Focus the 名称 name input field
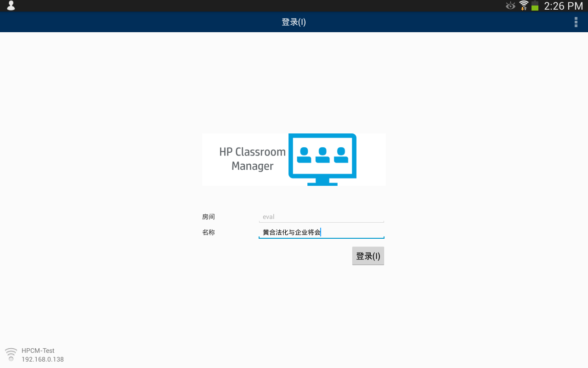The width and height of the screenshot is (588, 368). point(322,232)
